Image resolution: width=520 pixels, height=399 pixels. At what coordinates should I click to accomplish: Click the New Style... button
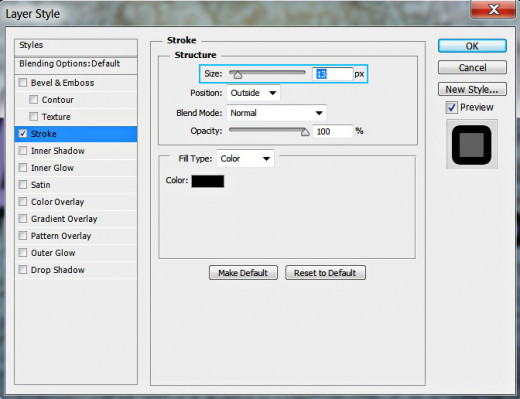coord(472,89)
